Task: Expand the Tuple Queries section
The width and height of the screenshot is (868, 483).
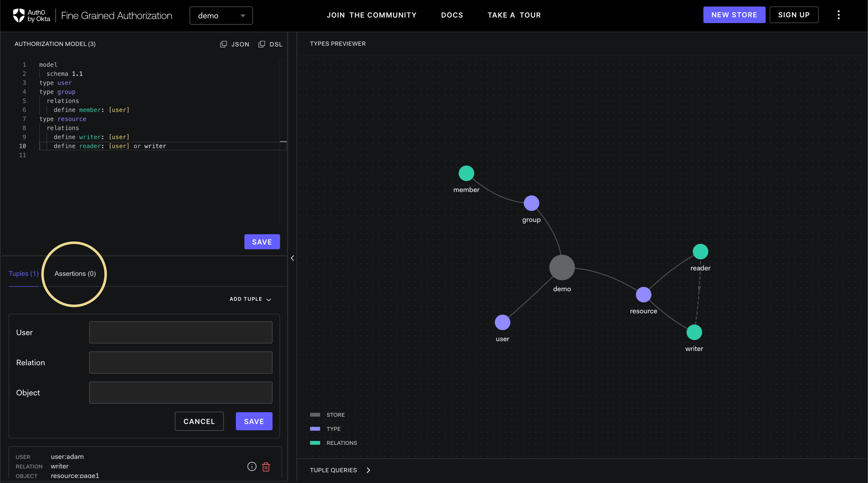Action: click(x=340, y=470)
